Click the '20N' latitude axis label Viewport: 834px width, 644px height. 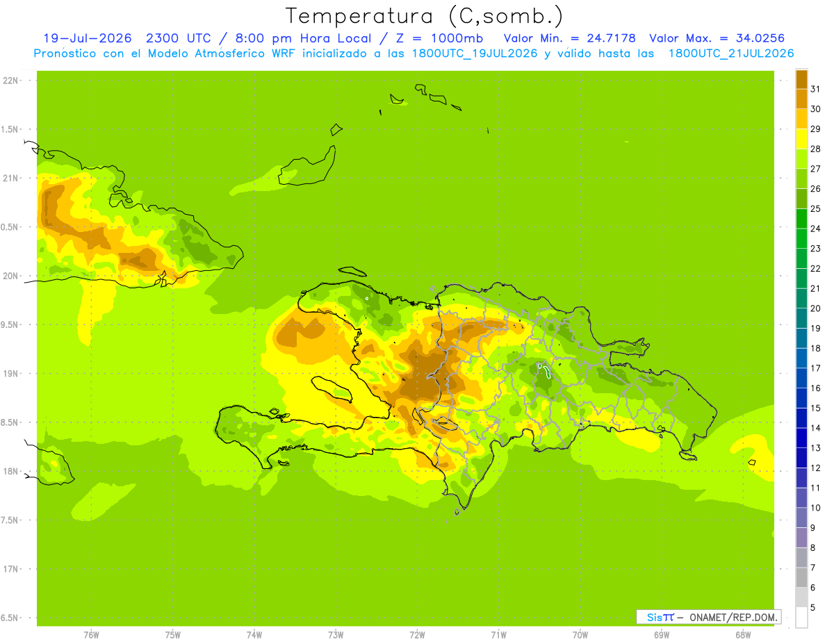coord(10,276)
